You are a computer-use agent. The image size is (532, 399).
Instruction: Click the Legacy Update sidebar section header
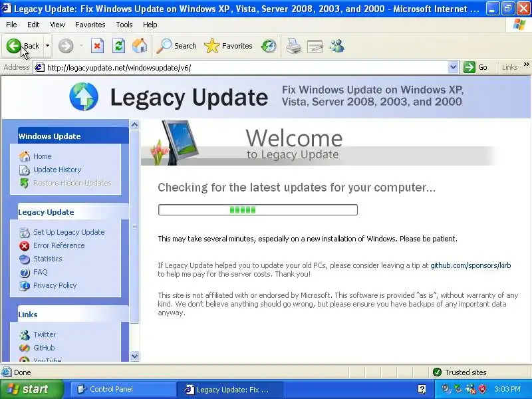click(73, 212)
